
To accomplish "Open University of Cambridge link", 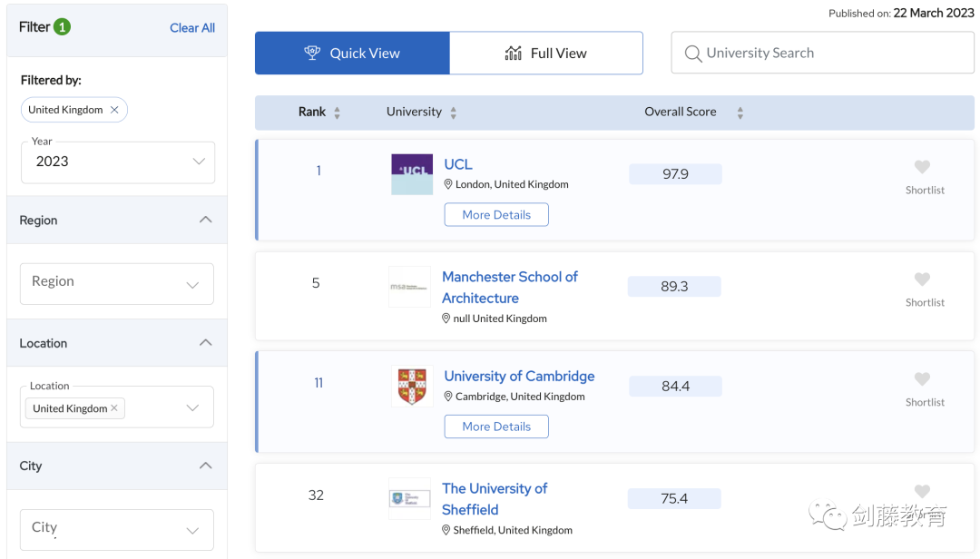I will 519,377.
